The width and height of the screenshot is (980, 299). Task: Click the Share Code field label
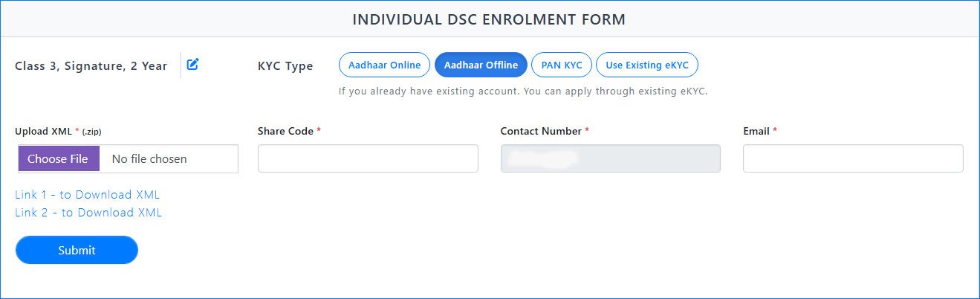coord(285,131)
